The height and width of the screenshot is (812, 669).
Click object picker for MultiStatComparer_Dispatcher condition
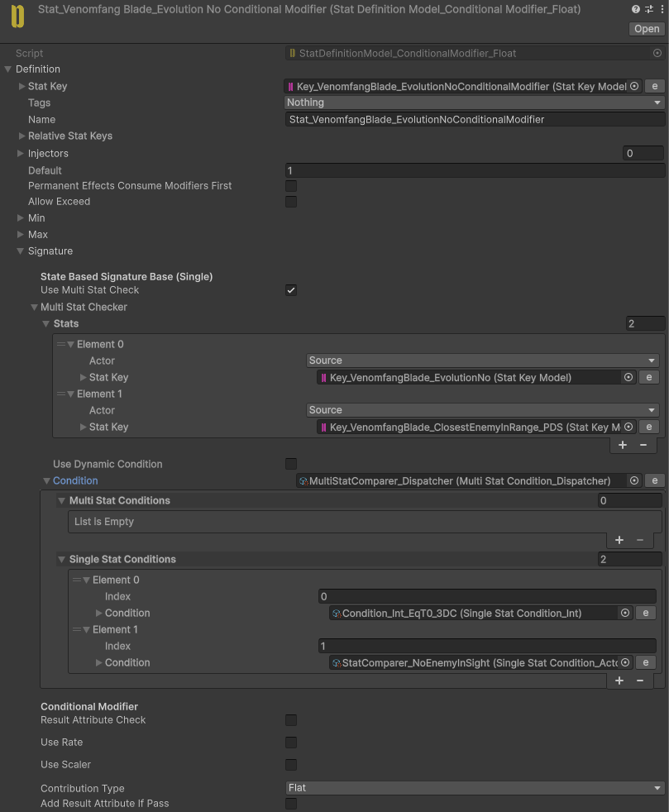tap(634, 481)
